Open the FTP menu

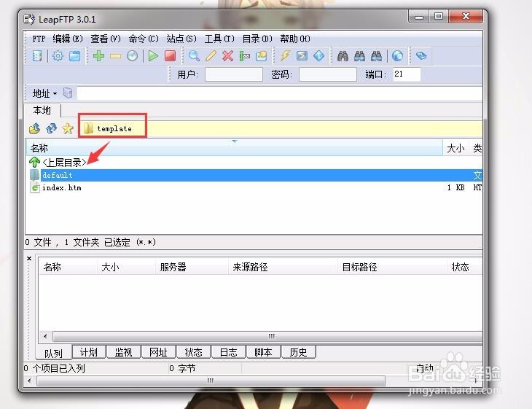tap(39, 39)
